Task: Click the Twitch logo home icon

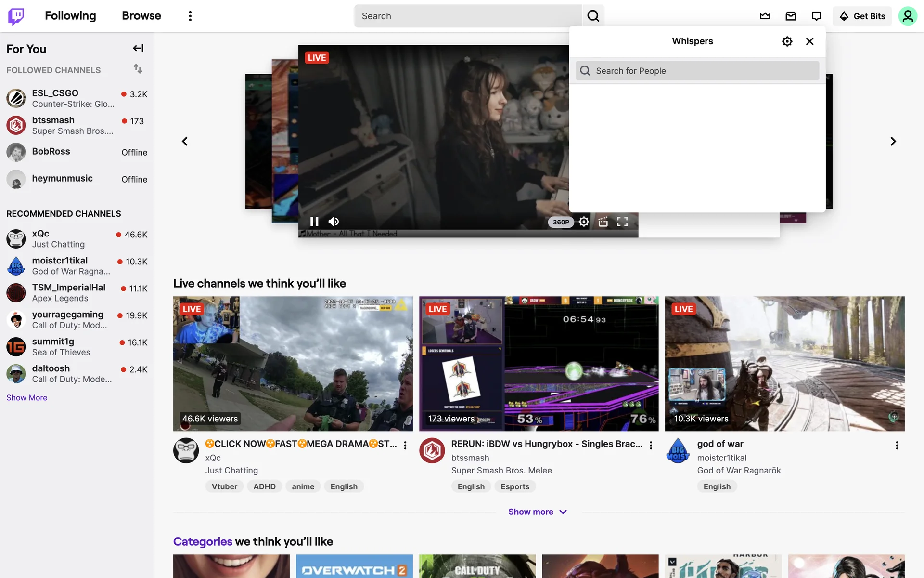Action: 16,16
